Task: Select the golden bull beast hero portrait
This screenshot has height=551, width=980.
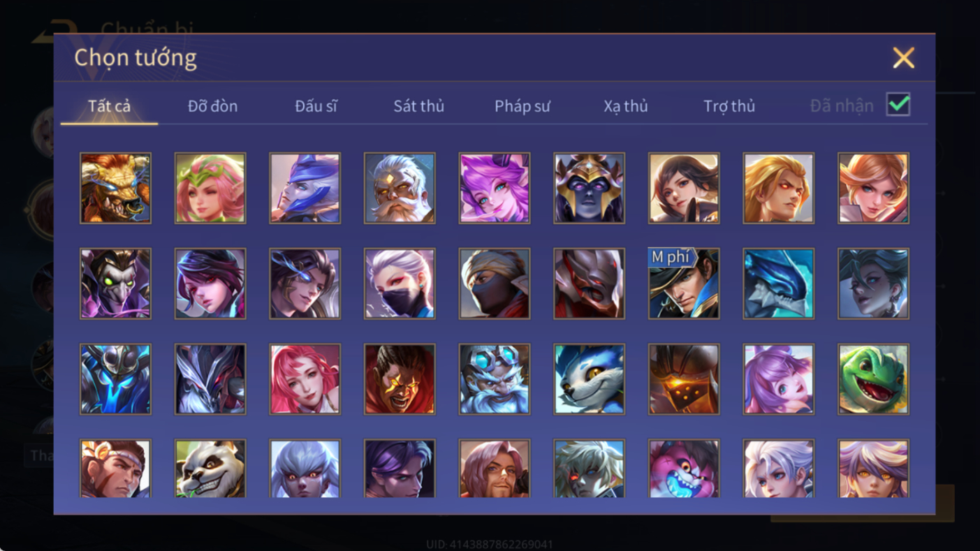Action: coord(115,189)
